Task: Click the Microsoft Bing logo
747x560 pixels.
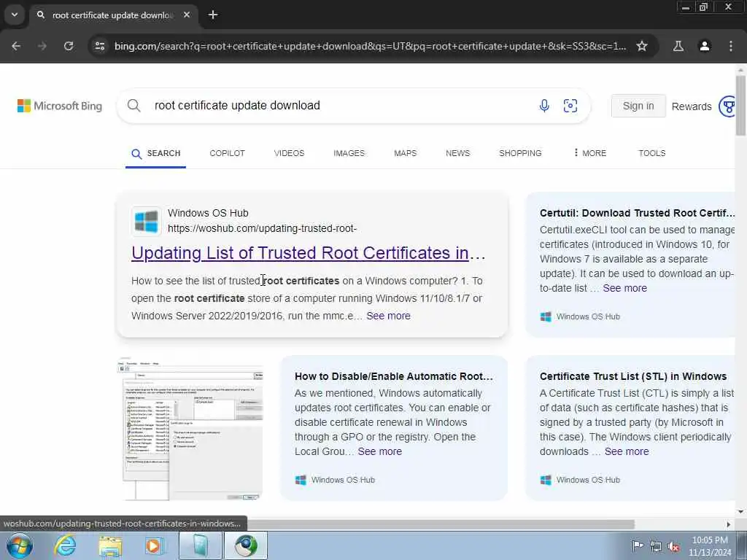Action: [x=60, y=106]
